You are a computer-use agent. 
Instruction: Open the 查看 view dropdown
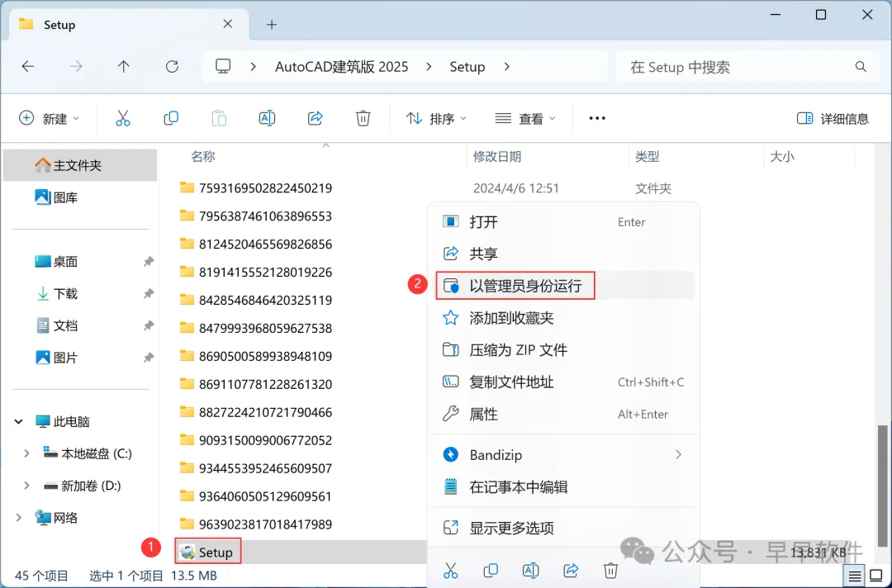[x=525, y=118]
